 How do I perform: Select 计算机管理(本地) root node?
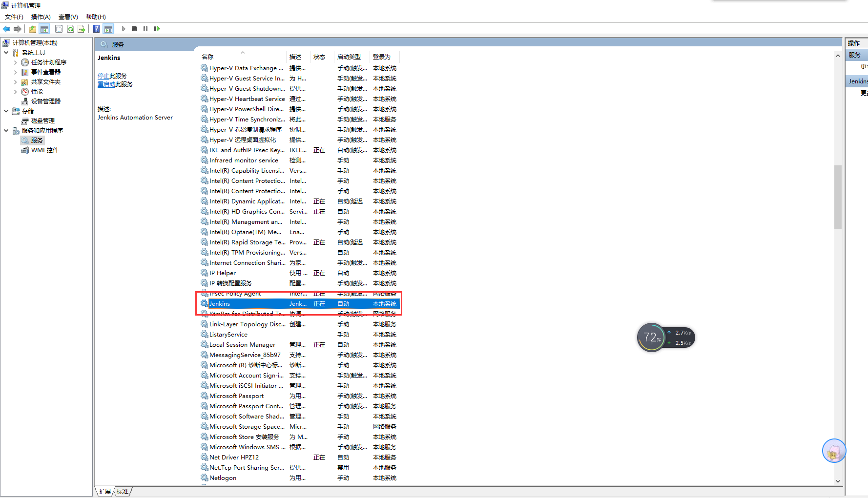[x=35, y=43]
